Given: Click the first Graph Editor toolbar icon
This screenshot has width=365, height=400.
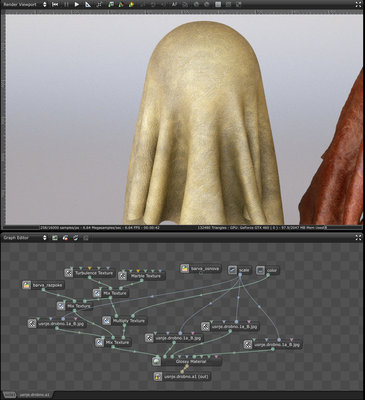Looking at the screenshot, I should (x=55, y=238).
